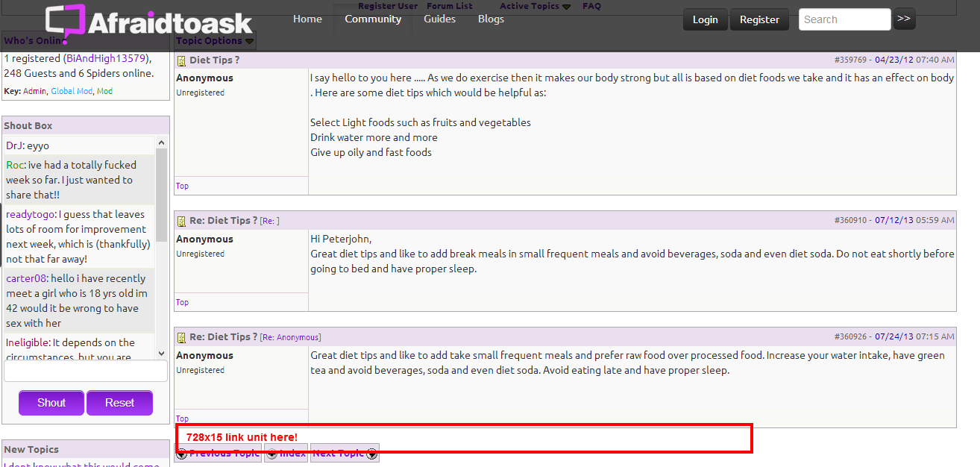Click the Shout Box scroll-down arrow
This screenshot has height=467, width=980.
tap(161, 353)
